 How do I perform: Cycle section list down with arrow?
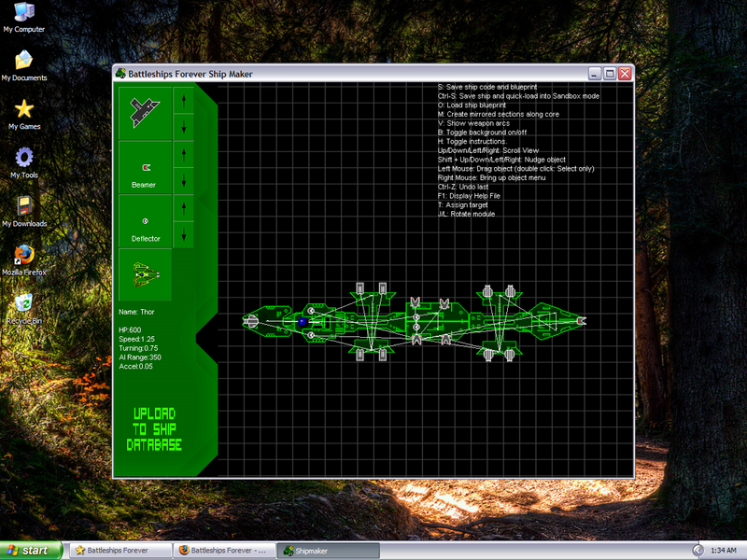[184, 127]
